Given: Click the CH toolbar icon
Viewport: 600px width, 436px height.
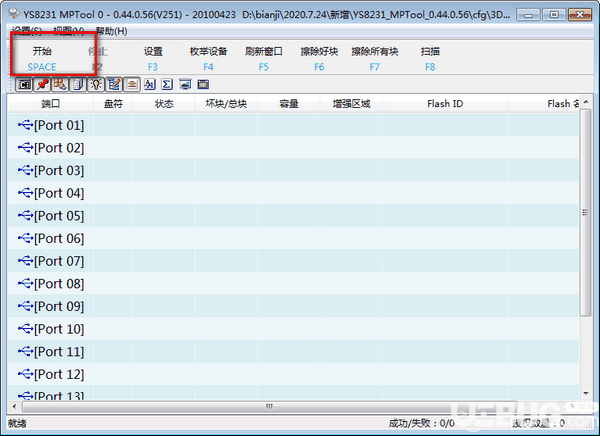Looking at the screenshot, I should (x=24, y=84).
